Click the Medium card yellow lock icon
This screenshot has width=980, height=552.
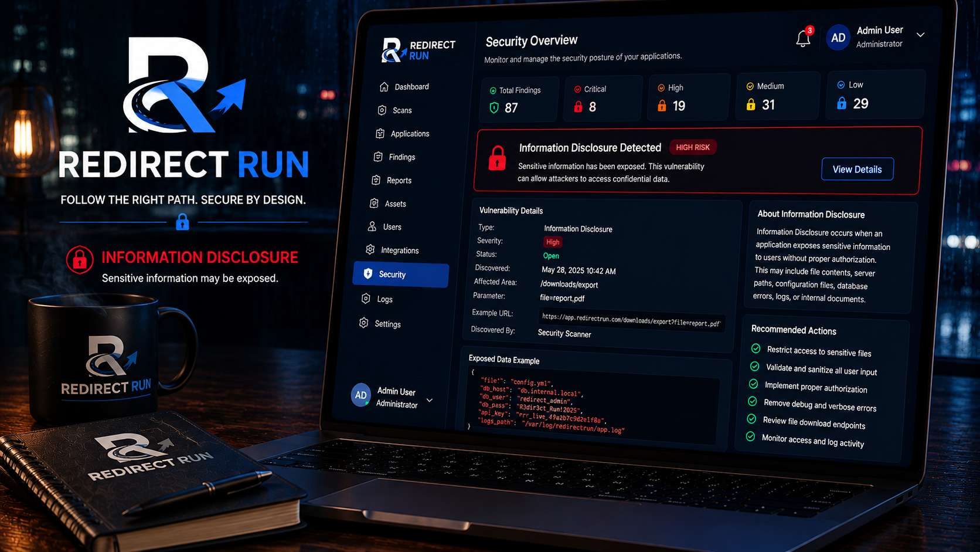coord(751,104)
